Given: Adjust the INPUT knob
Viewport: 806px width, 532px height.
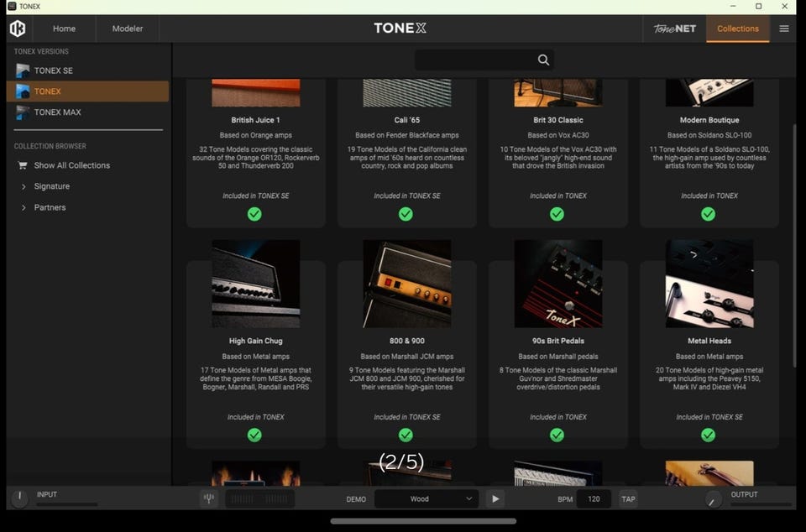Looking at the screenshot, I should [x=19, y=498].
